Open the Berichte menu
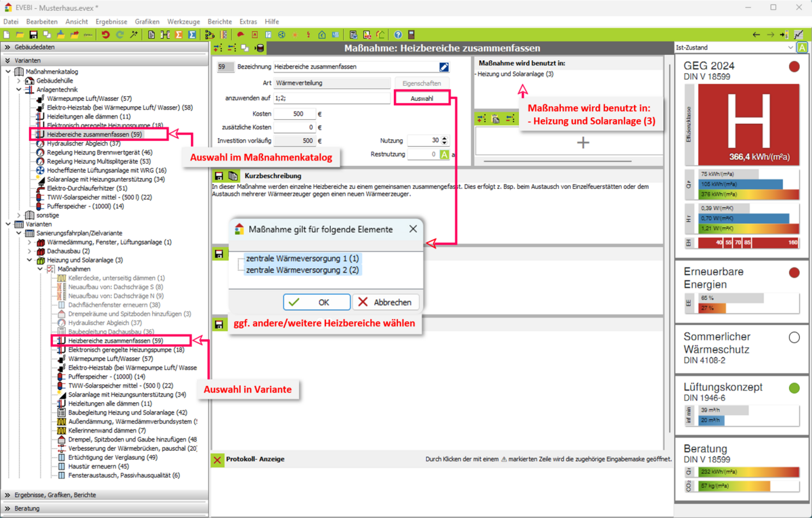 pyautogui.click(x=219, y=22)
